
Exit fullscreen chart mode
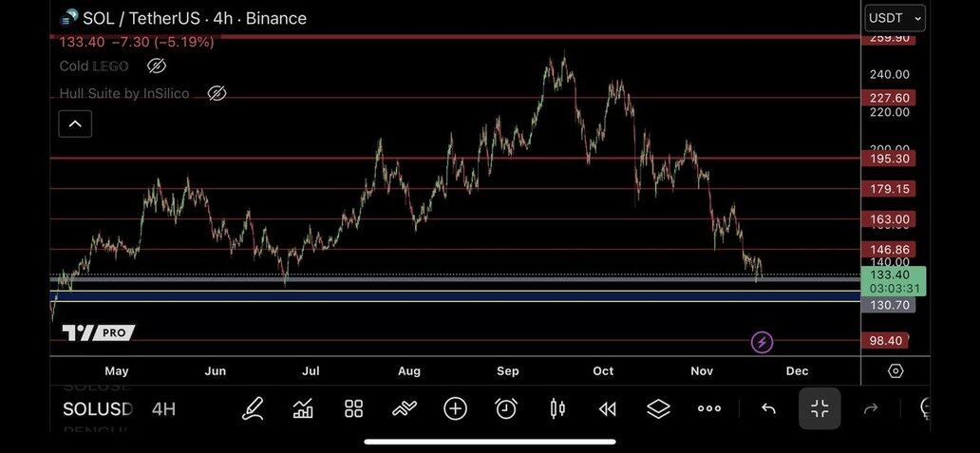point(819,408)
